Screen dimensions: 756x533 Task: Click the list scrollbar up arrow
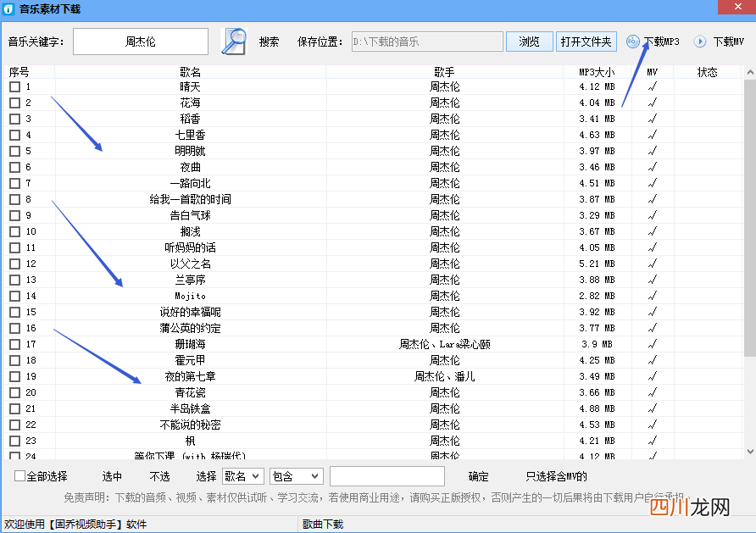point(750,72)
